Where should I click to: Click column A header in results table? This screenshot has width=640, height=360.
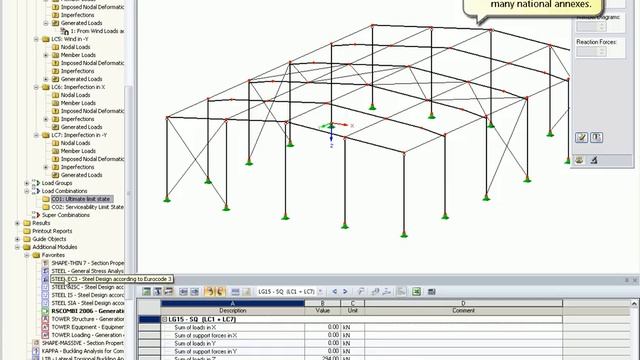(233, 303)
